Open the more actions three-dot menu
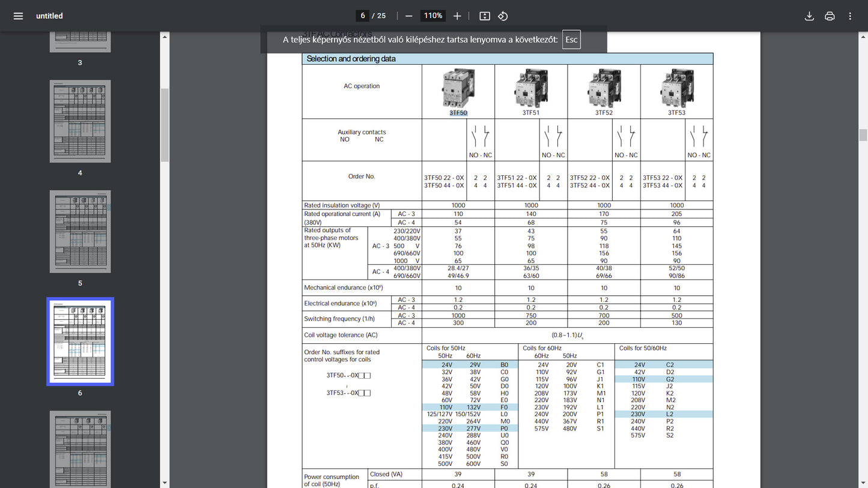The height and width of the screenshot is (488, 868). 850,16
